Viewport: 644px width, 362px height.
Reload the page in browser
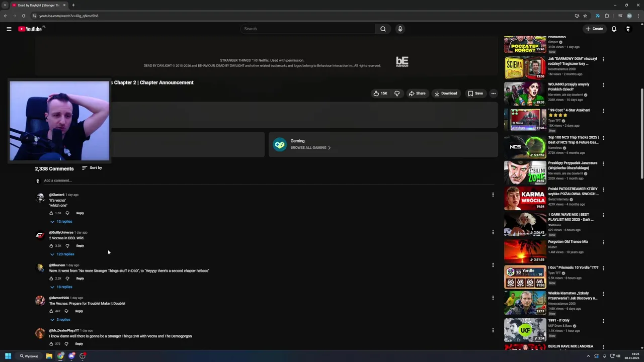coord(23,16)
